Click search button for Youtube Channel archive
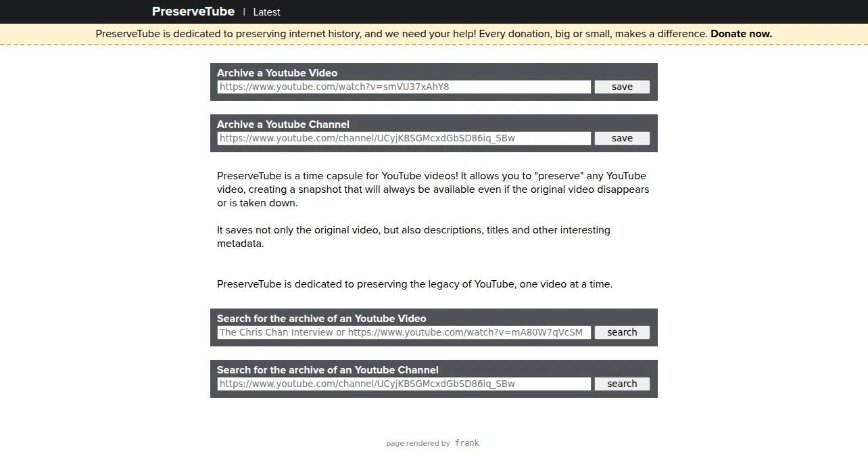Viewport: 868px width, 456px height. tap(622, 384)
